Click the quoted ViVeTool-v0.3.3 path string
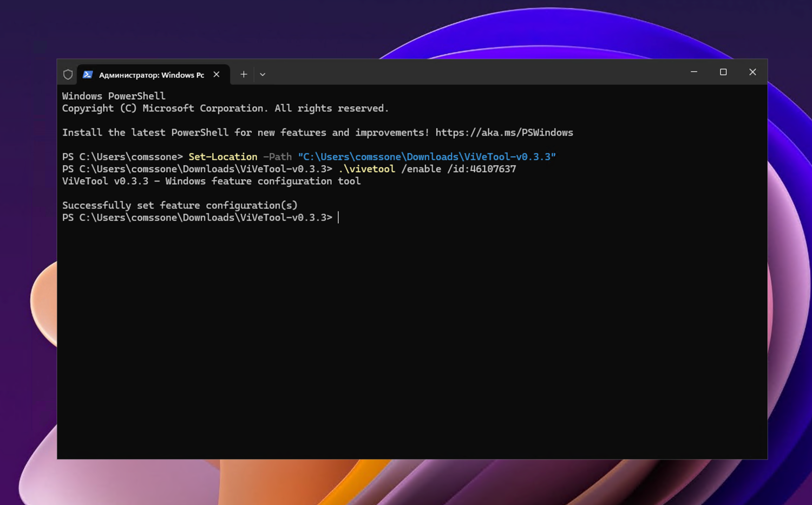812x505 pixels. point(427,157)
